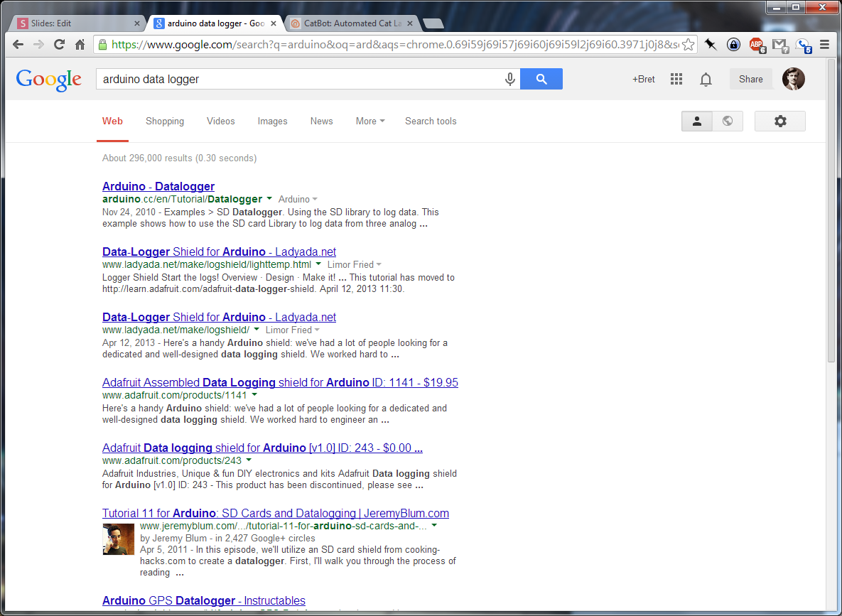Open the Arduino - Datalogger result
The image size is (842, 616).
pyautogui.click(x=158, y=186)
